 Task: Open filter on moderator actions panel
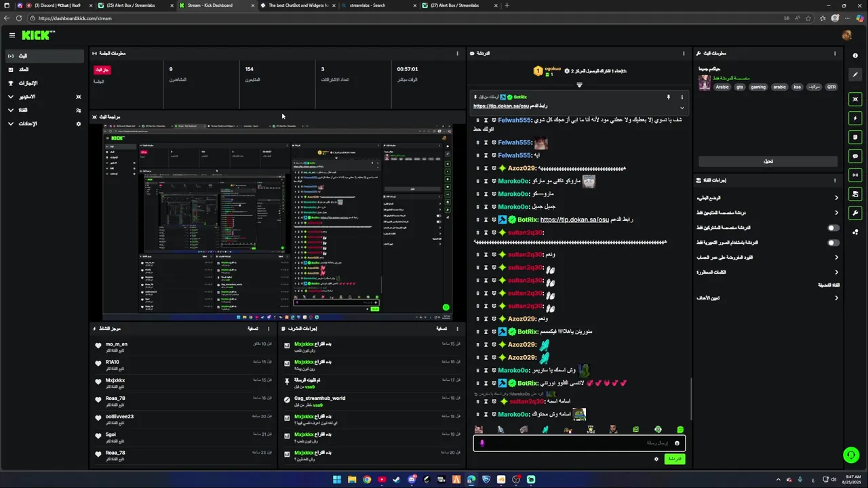442,329
